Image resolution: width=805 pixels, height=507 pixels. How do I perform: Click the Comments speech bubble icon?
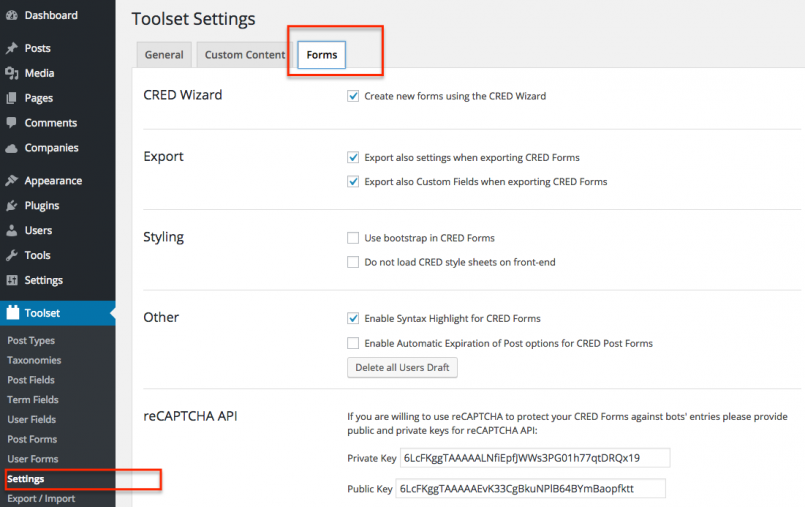(x=12, y=123)
